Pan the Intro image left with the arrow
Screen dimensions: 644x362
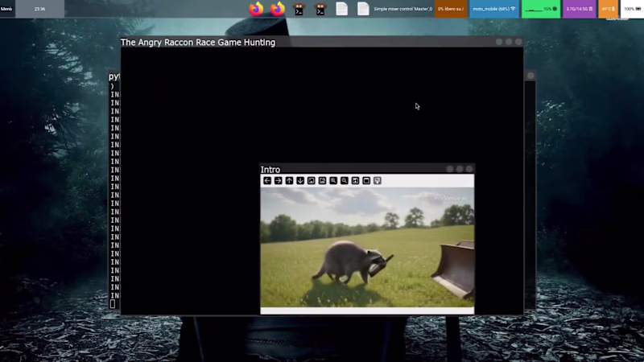tap(267, 180)
